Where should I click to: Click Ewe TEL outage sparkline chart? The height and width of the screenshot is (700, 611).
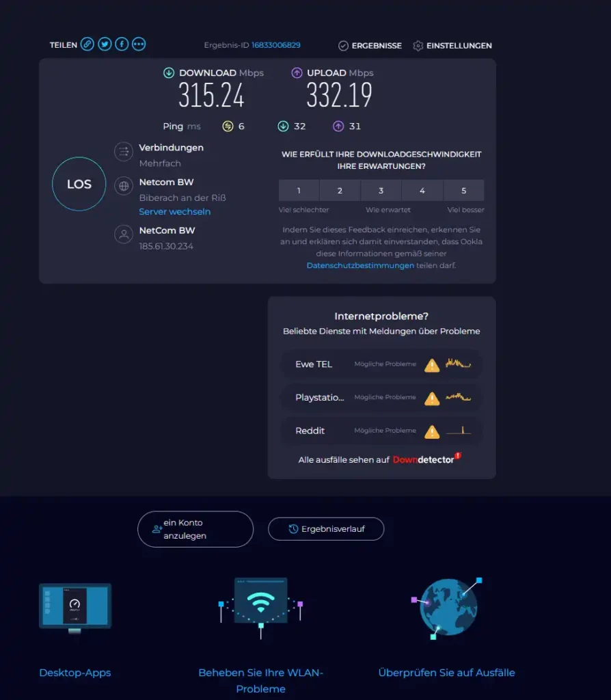click(459, 364)
